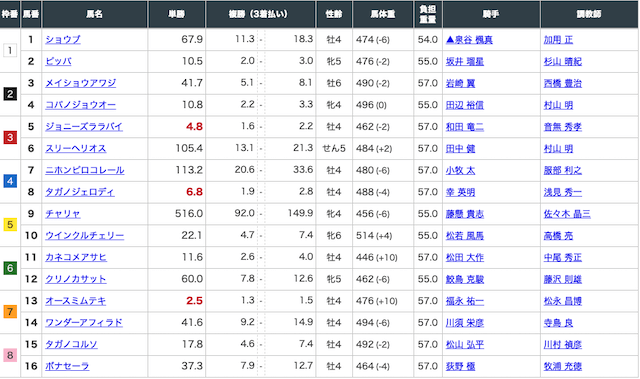Open trainer link 西橋 豊治
This screenshot has width=640, height=379.
tap(562, 83)
